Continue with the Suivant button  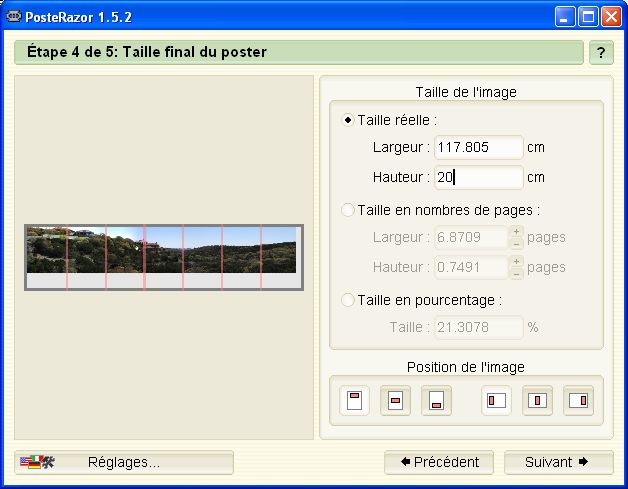559,463
